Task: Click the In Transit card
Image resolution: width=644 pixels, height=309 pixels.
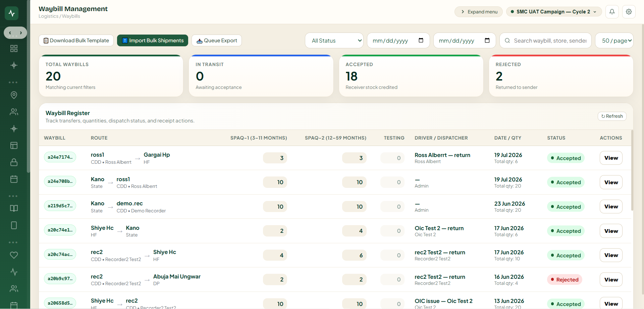Action: 261,76
